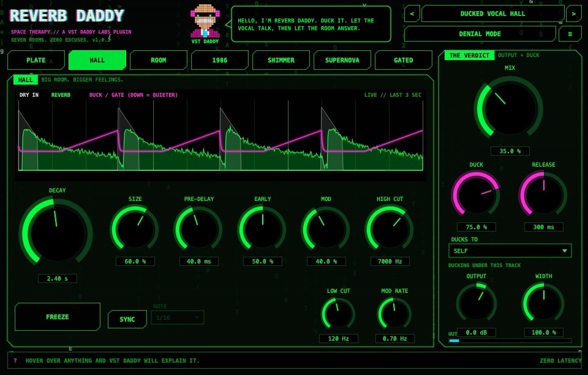The image size is (588, 375).
Task: Click the Mod Rate knob
Action: [394, 314]
